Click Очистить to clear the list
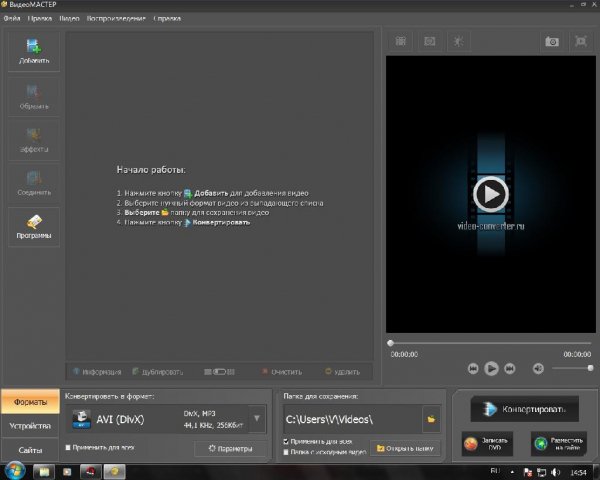This screenshot has width=600, height=480. pos(282,372)
